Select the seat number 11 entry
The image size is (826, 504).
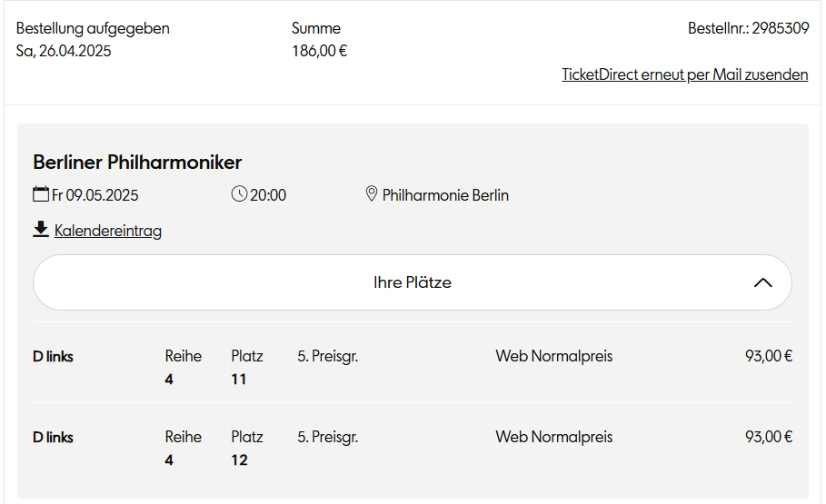coord(239,379)
